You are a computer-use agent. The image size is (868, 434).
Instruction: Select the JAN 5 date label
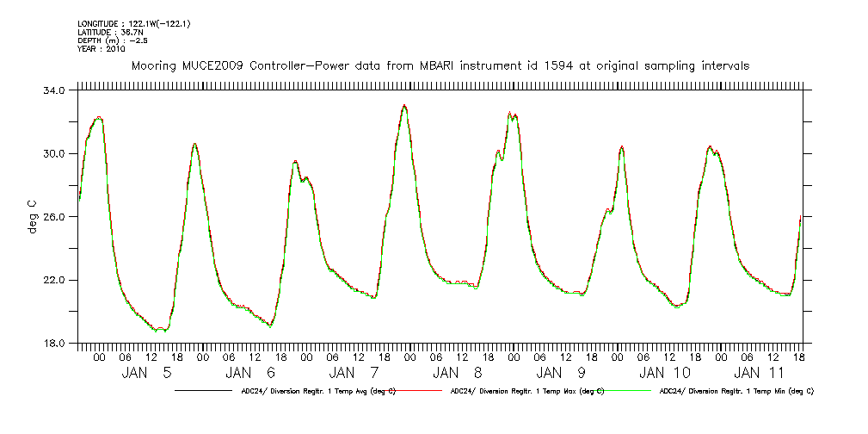click(146, 373)
